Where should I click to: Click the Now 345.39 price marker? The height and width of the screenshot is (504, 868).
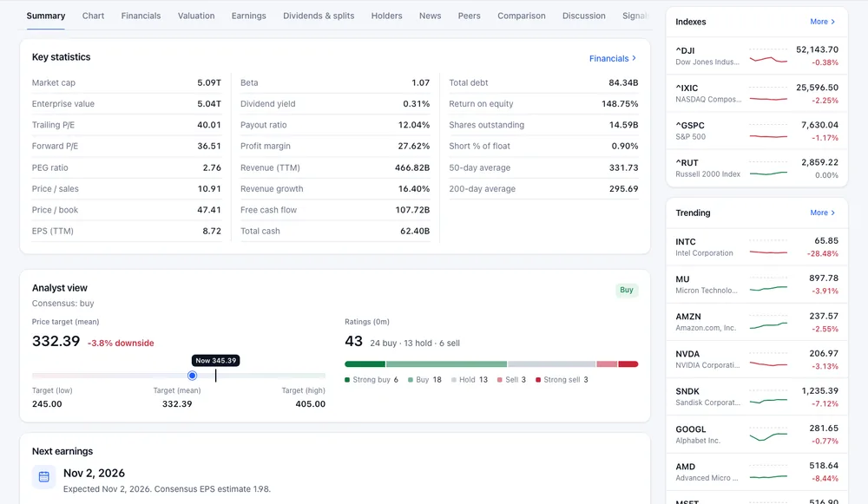pyautogui.click(x=216, y=361)
